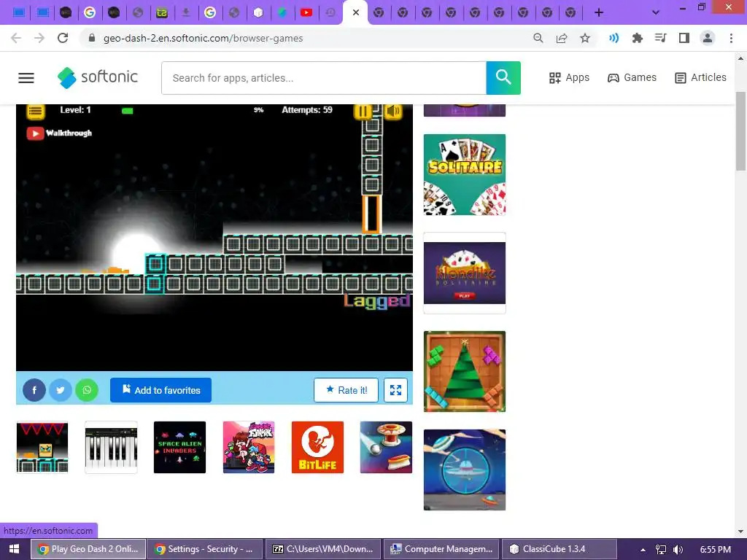This screenshot has width=747, height=560.
Task: Close the active tab
Action: click(355, 13)
